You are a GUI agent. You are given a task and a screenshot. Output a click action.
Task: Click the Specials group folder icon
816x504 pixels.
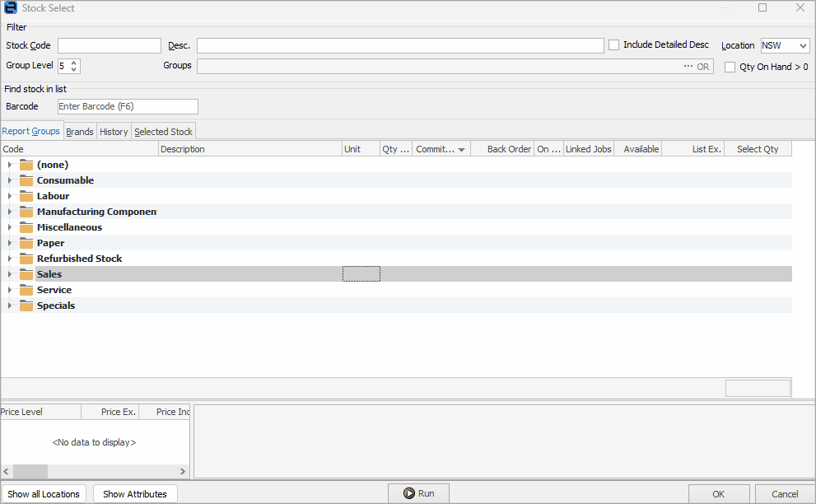point(26,306)
